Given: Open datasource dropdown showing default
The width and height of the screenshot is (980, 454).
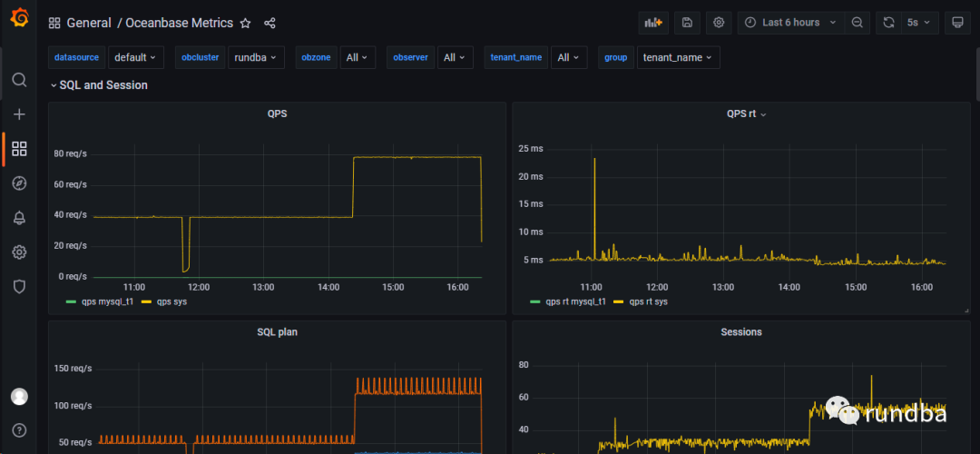Looking at the screenshot, I should pyautogui.click(x=136, y=57).
